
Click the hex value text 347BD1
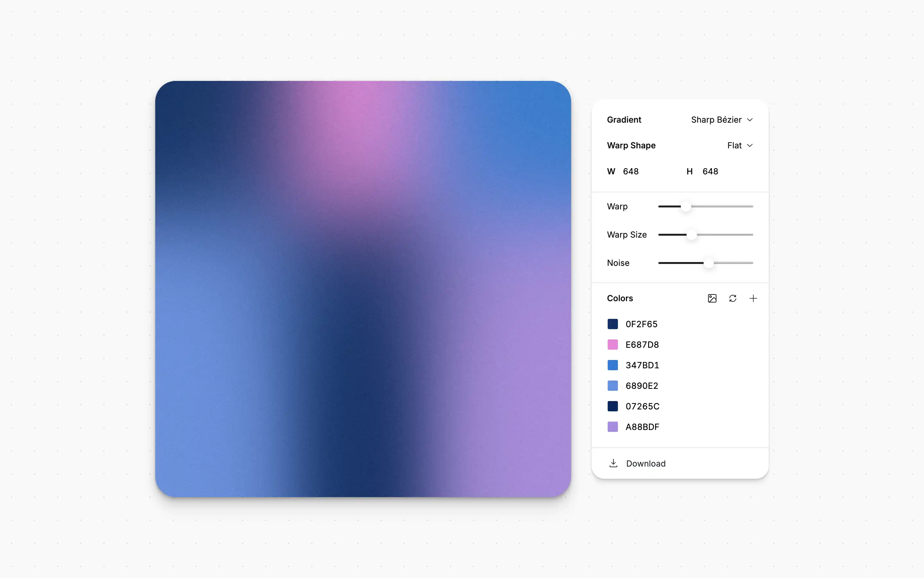click(642, 365)
